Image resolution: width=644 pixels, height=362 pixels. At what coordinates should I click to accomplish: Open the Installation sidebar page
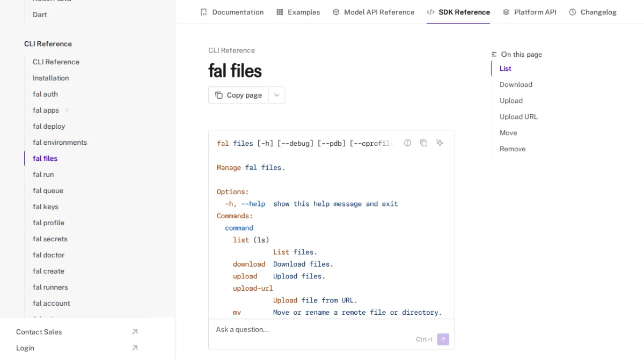(50, 78)
